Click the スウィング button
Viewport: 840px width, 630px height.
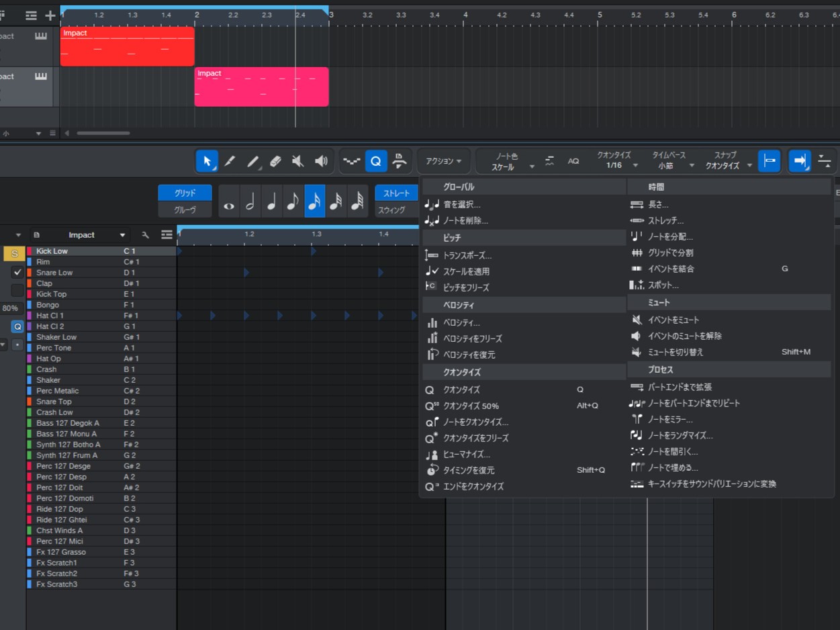(392, 210)
